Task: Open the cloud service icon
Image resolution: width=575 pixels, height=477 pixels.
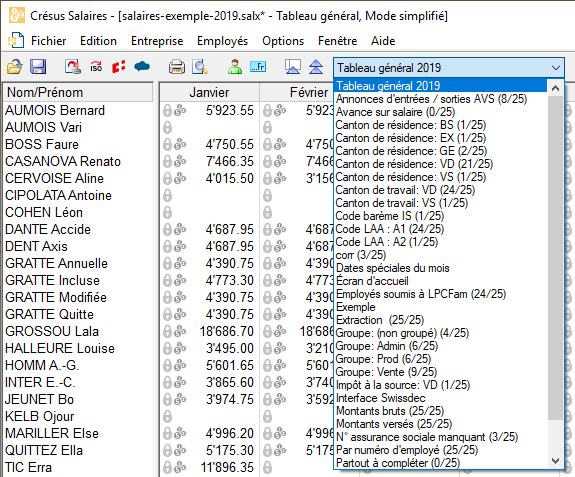Action: coord(142,67)
